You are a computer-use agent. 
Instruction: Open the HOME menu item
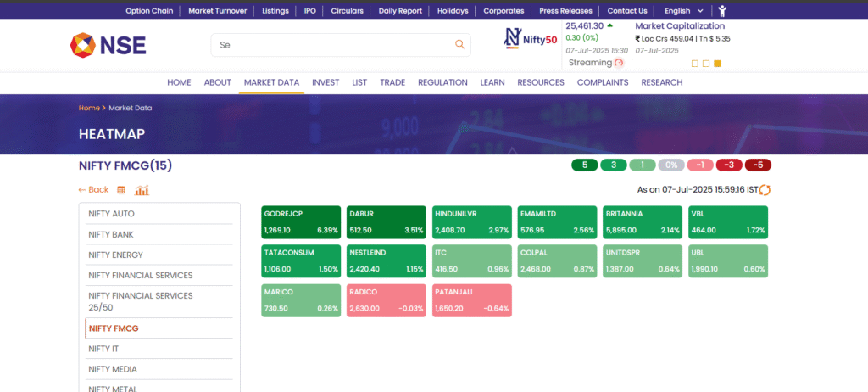click(179, 82)
